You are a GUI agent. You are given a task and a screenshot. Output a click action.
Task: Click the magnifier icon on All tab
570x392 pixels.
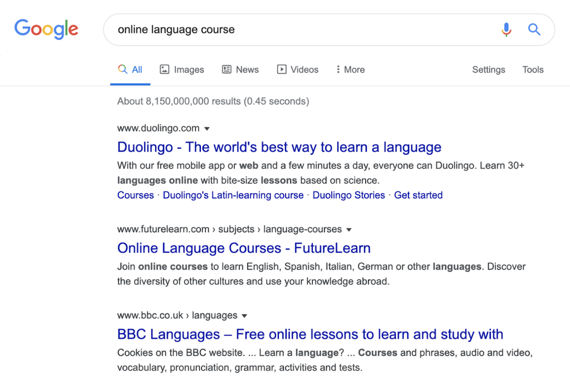coord(122,69)
